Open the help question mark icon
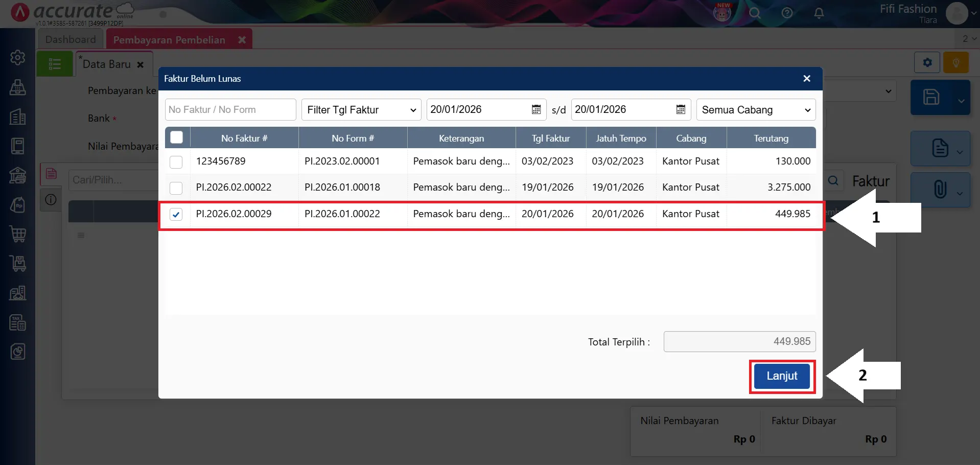Viewport: 980px width, 465px height. pyautogui.click(x=787, y=13)
